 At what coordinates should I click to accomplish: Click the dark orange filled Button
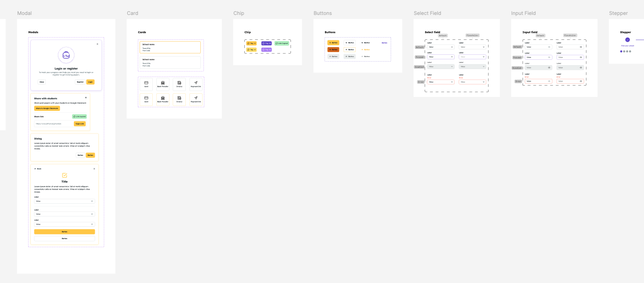coord(334,49)
